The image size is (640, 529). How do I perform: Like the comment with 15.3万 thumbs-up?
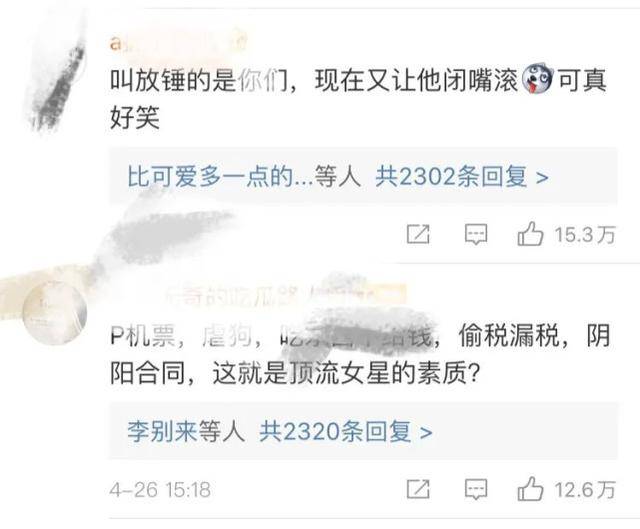coord(530,233)
